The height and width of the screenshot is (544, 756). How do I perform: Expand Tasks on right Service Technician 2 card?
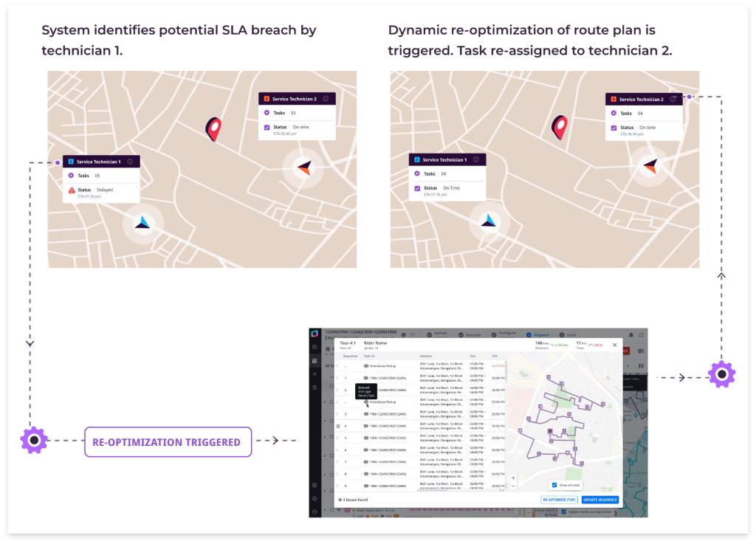pos(614,114)
